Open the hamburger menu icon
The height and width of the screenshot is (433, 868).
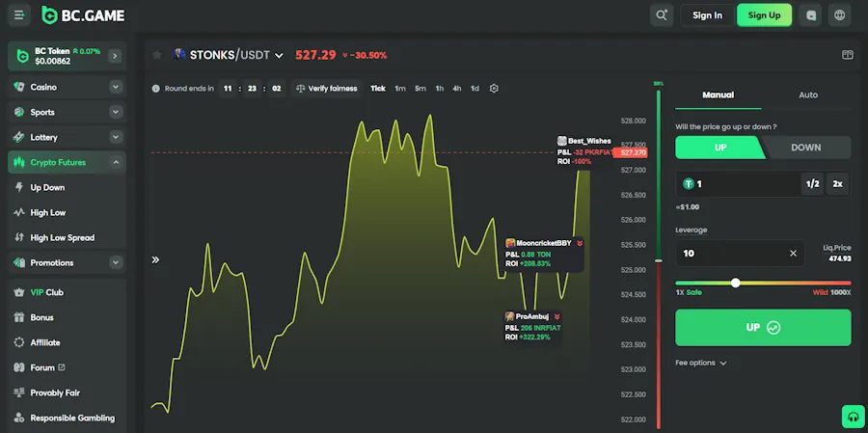19,15
